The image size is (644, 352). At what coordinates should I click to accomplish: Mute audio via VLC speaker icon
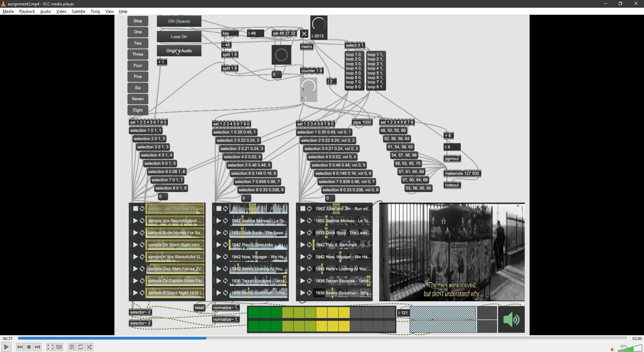tap(612, 349)
